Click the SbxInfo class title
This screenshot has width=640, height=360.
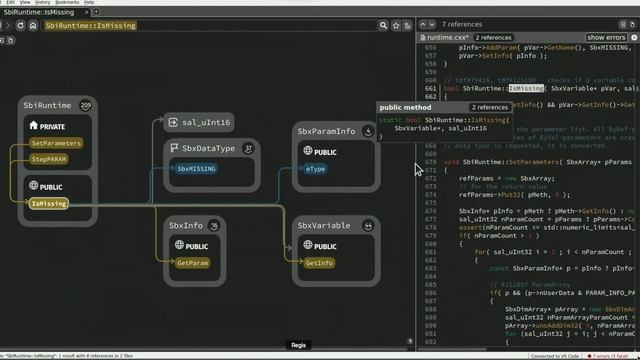(186, 225)
